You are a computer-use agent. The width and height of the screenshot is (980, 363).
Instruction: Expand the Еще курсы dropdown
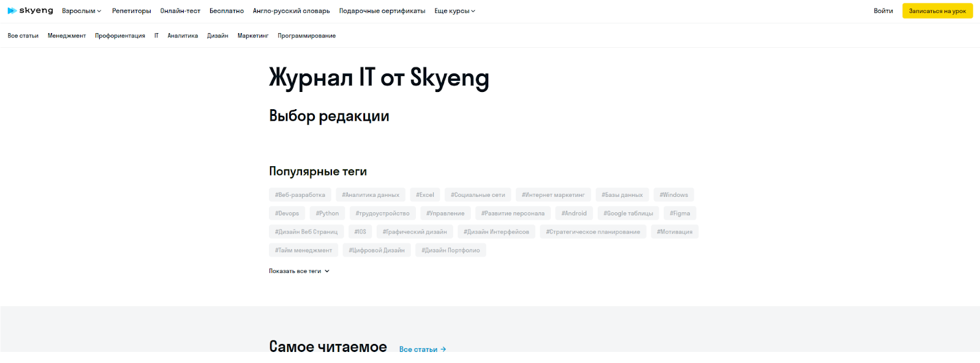click(454, 11)
